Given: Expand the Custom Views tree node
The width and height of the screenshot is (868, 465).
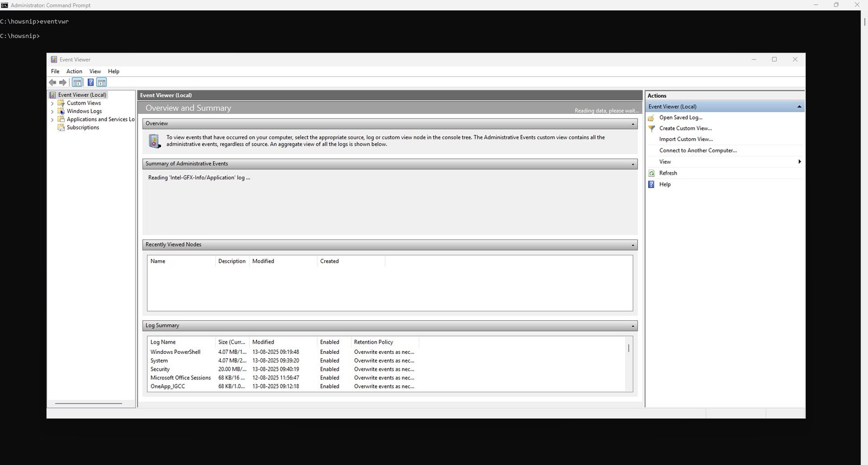Looking at the screenshot, I should [53, 103].
